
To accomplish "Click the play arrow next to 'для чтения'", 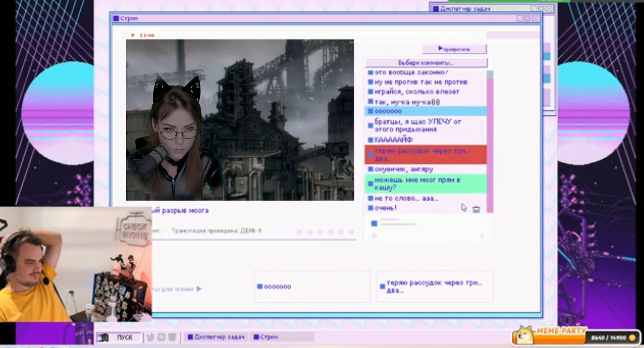I will point(199,289).
